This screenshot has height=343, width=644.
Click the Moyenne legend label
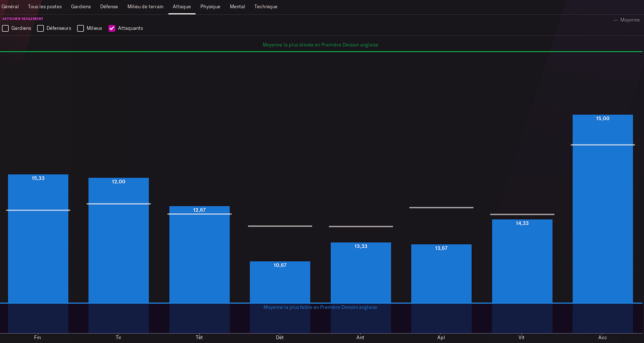(x=630, y=20)
